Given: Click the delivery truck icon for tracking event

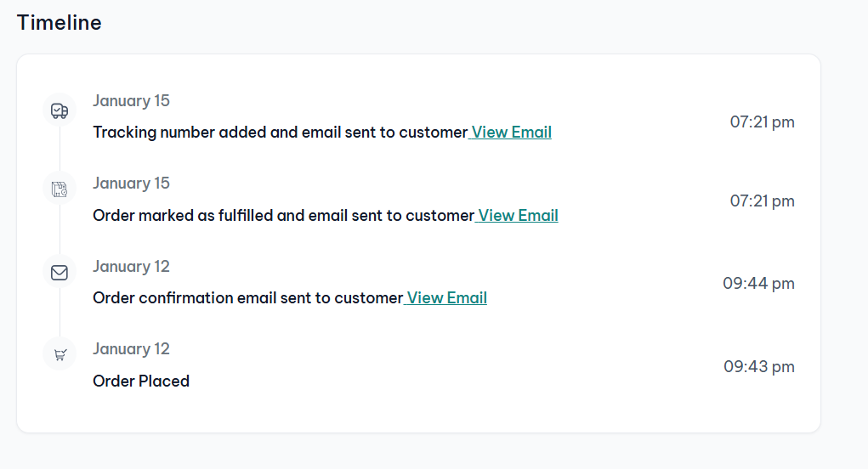Looking at the screenshot, I should click(60, 110).
